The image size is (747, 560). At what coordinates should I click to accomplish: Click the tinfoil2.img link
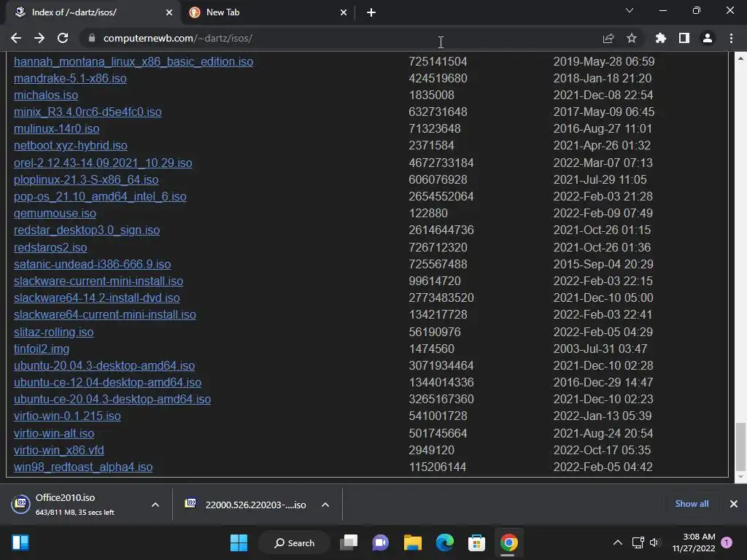point(42,349)
